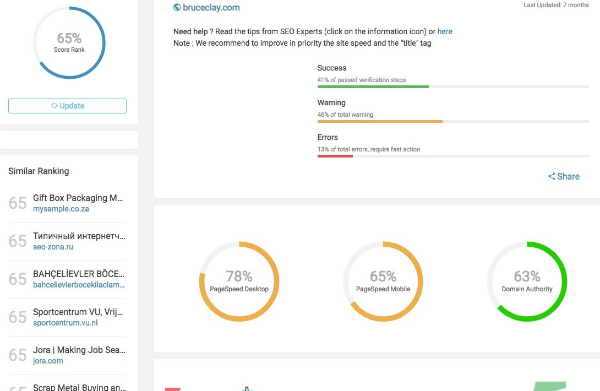This screenshot has height=391, width=600.
Task: Select 'Типичный интернетч...' title
Action: (x=79, y=236)
